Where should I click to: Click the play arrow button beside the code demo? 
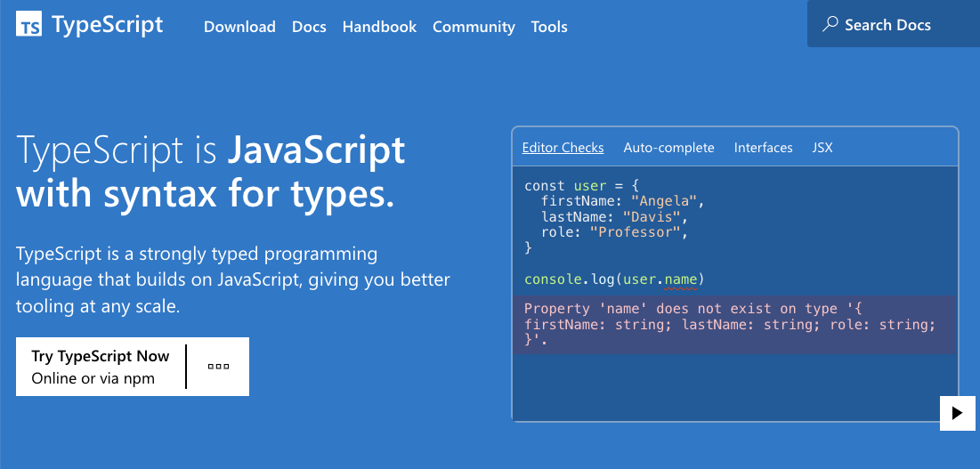[957, 413]
